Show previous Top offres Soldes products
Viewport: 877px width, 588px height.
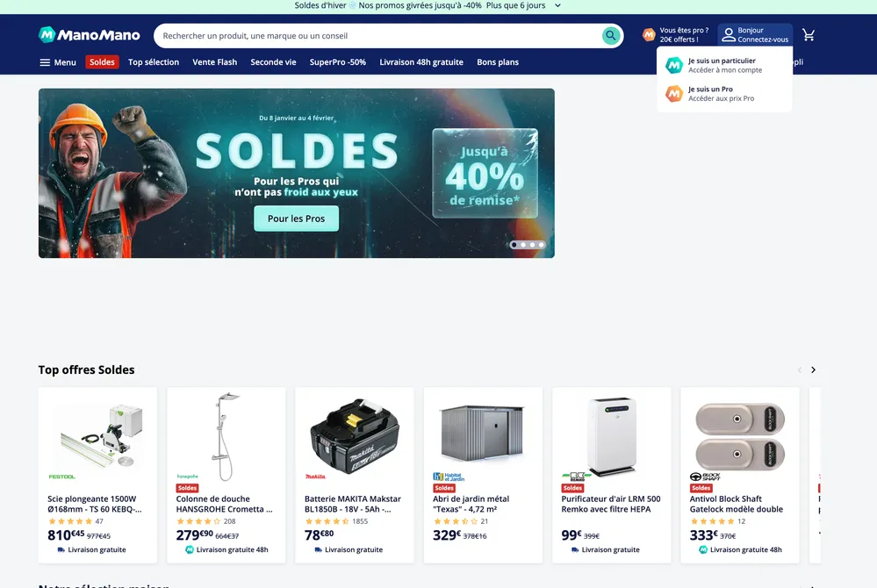coord(800,370)
